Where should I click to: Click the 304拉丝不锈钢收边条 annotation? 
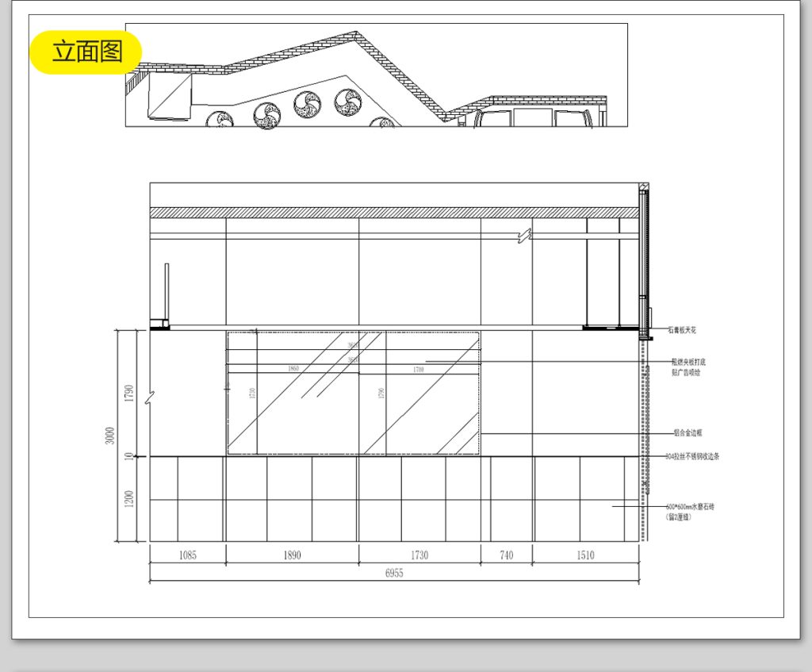tap(692, 457)
